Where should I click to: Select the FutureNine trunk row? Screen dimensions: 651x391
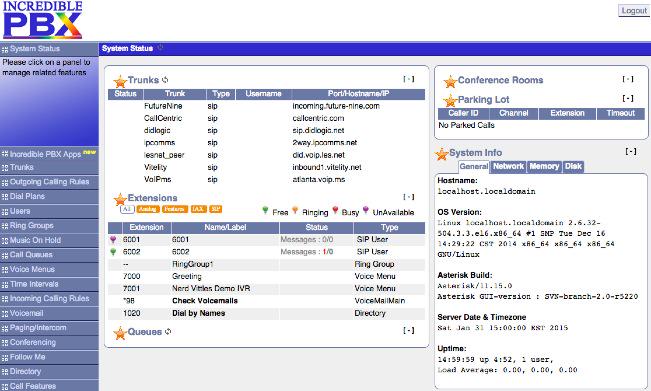coord(266,106)
